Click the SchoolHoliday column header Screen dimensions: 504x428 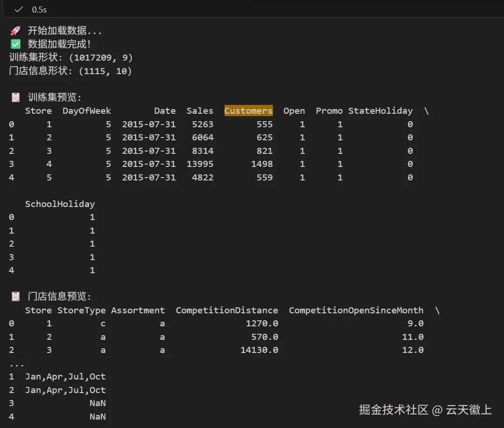(x=60, y=204)
